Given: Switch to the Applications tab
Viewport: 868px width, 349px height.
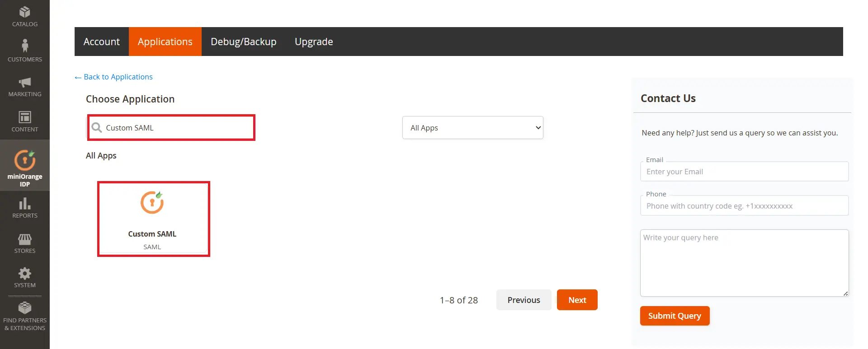Looking at the screenshot, I should click(165, 42).
